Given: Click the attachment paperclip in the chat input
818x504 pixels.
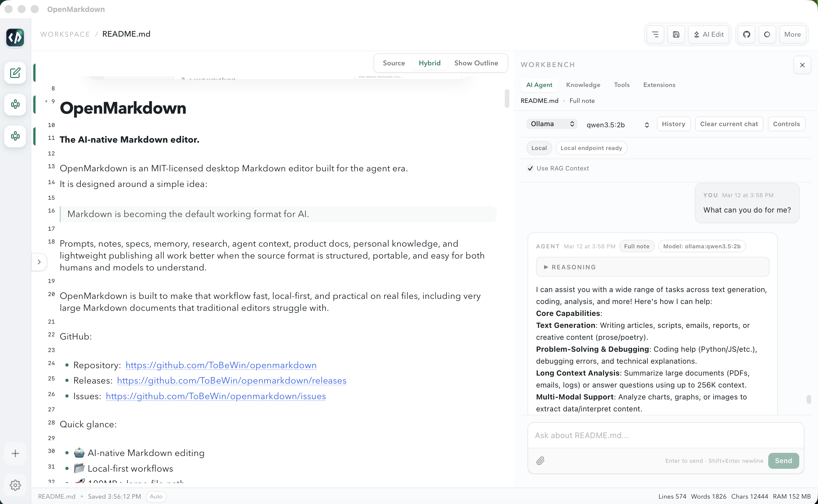Looking at the screenshot, I should coord(541,461).
